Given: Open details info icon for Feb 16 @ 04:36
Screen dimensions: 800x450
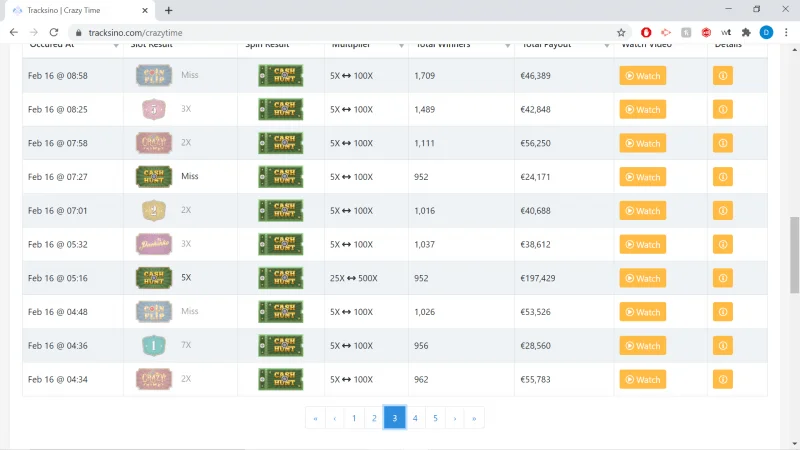Looking at the screenshot, I should click(x=722, y=345).
